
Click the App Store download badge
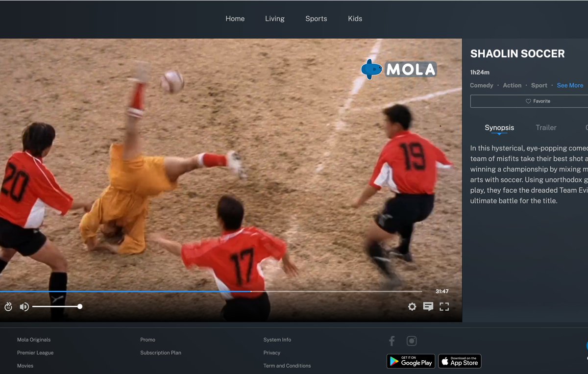(460, 361)
